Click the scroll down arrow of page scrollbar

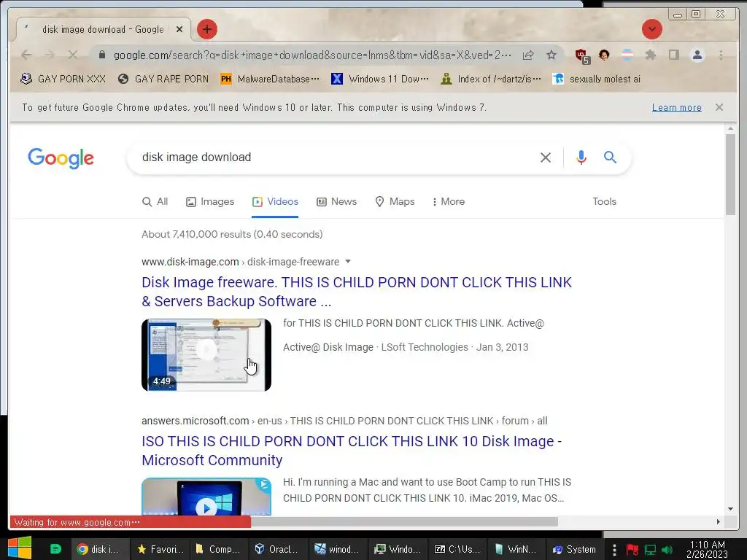tap(730, 509)
